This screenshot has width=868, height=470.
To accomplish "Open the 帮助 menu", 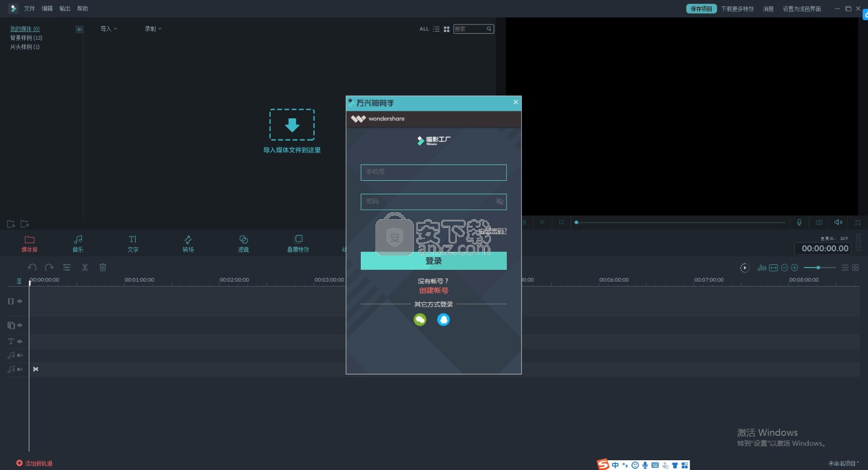I will coord(82,9).
